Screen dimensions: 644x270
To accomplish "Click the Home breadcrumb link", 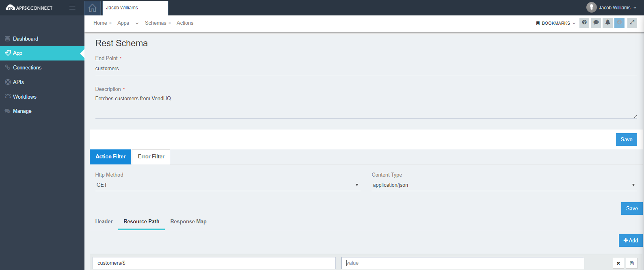I will (100, 23).
